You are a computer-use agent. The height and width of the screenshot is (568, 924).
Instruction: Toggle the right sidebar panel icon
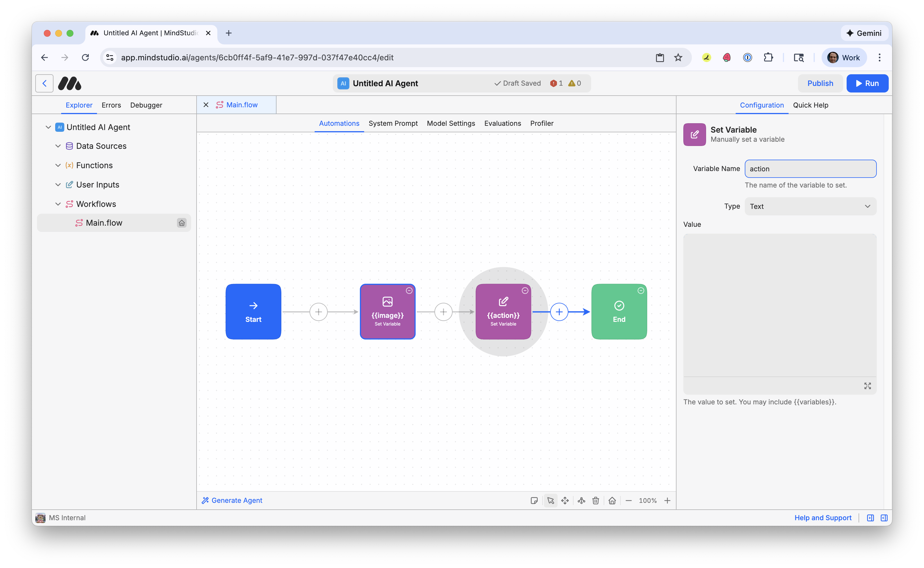pos(884,518)
